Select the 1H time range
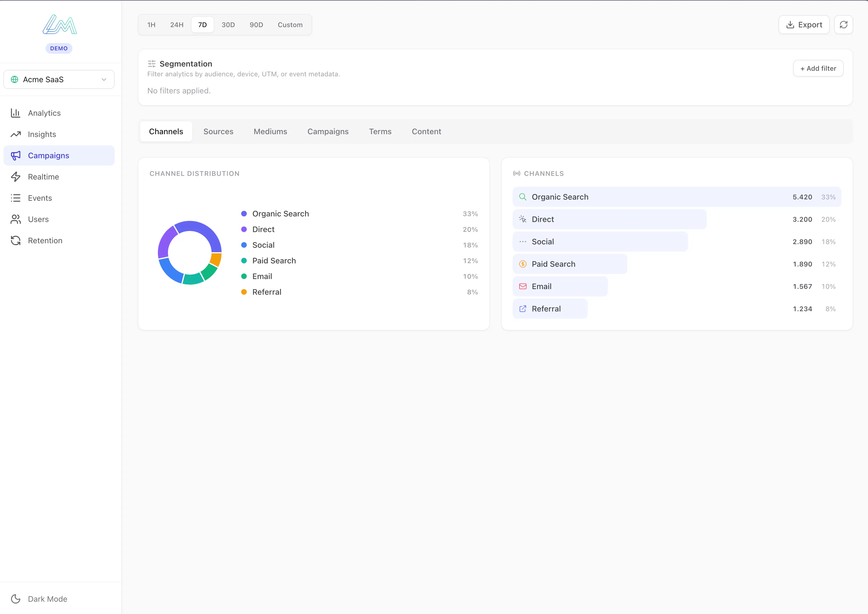 point(151,25)
